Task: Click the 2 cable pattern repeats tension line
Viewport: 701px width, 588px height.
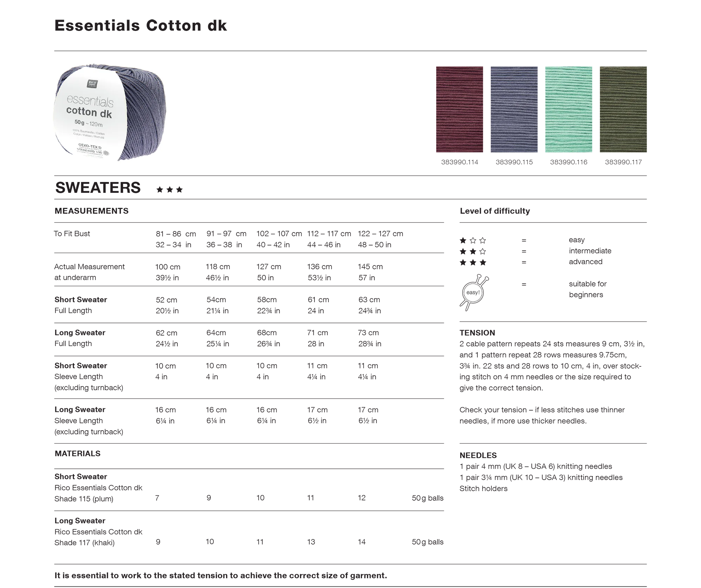Action: [x=552, y=344]
